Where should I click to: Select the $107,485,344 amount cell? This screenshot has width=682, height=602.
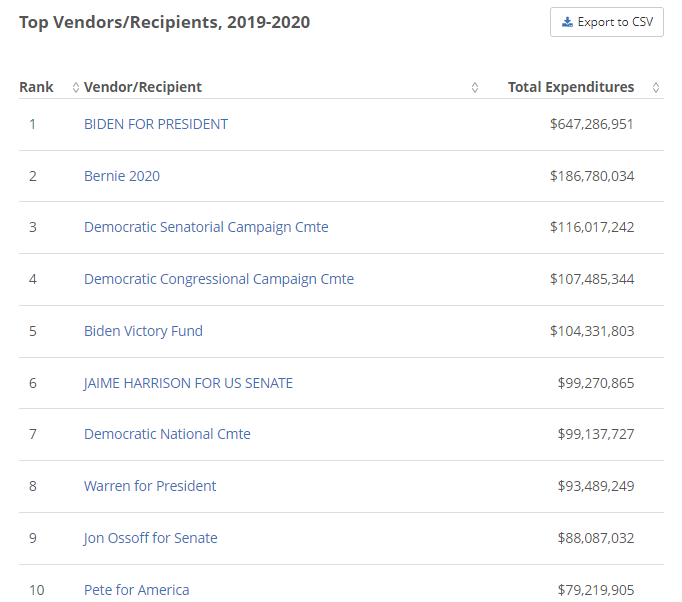(592, 279)
